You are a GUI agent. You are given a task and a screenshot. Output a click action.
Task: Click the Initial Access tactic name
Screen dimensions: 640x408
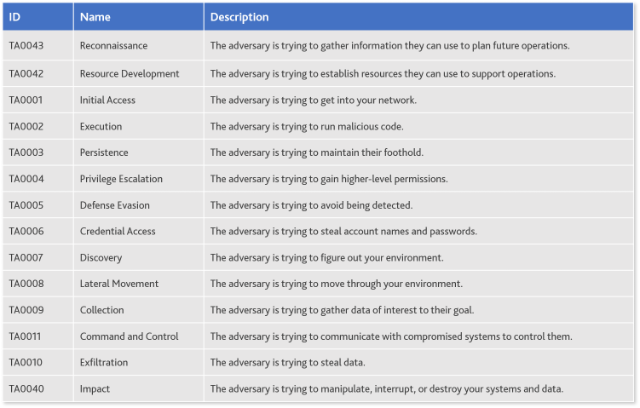(x=107, y=100)
